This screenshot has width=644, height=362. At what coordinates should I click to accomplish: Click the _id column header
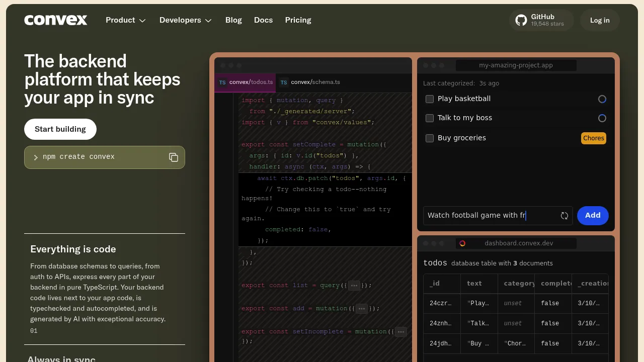click(442, 284)
